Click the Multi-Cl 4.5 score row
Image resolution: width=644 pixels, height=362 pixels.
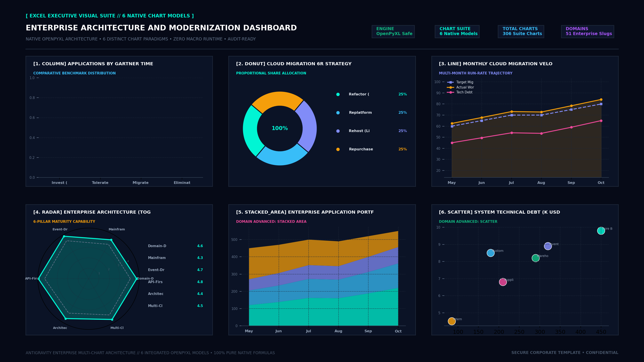pos(175,306)
